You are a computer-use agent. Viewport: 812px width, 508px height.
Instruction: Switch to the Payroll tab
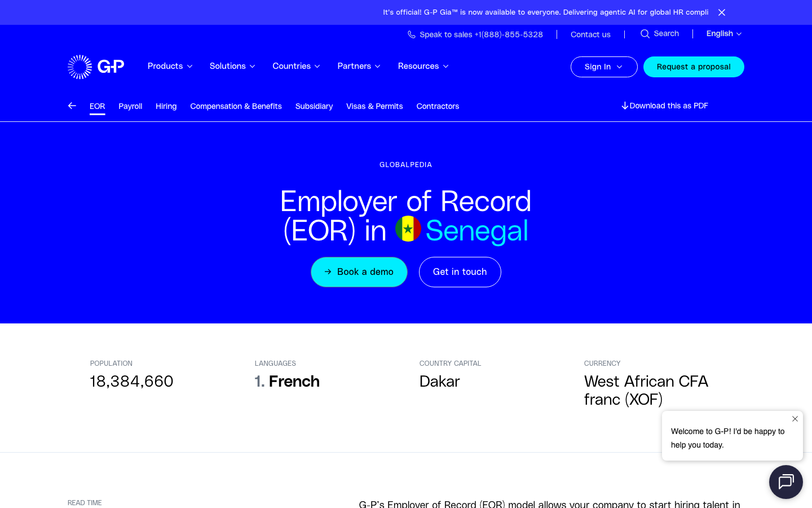coord(130,106)
